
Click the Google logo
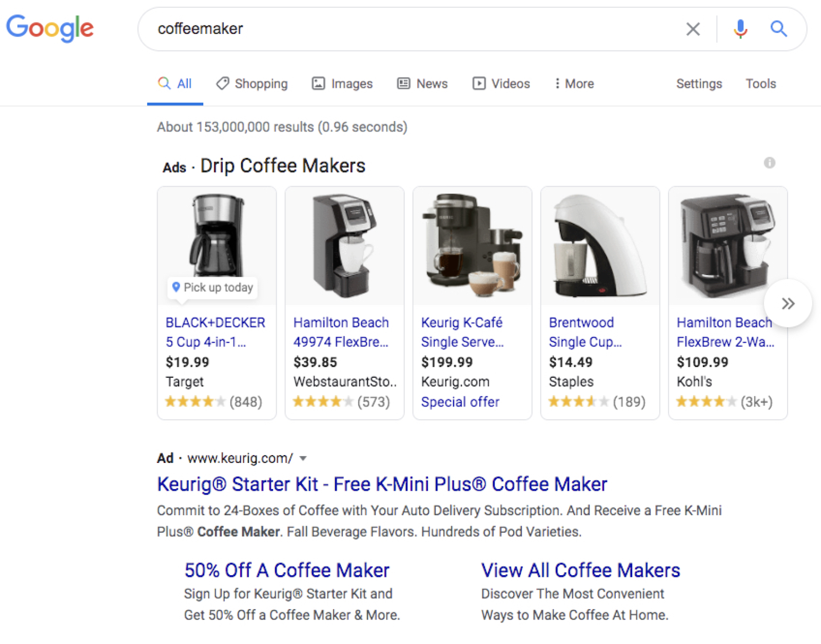[50, 28]
